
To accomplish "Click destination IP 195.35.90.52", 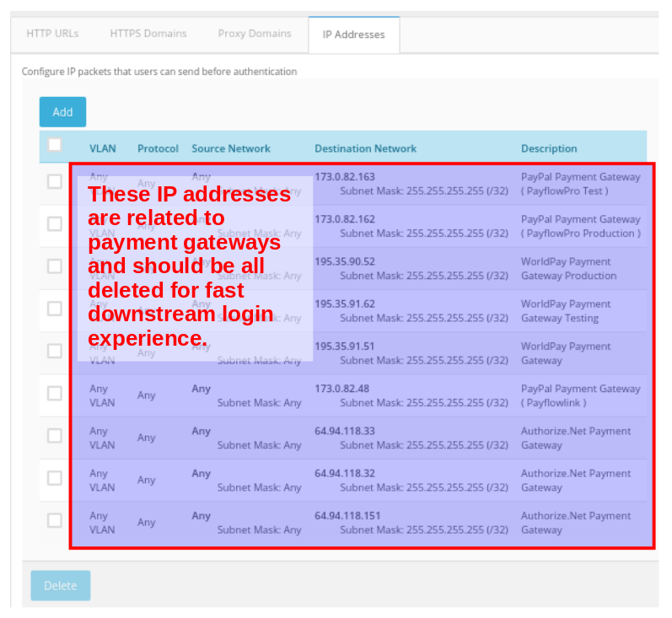I will pos(345,262).
